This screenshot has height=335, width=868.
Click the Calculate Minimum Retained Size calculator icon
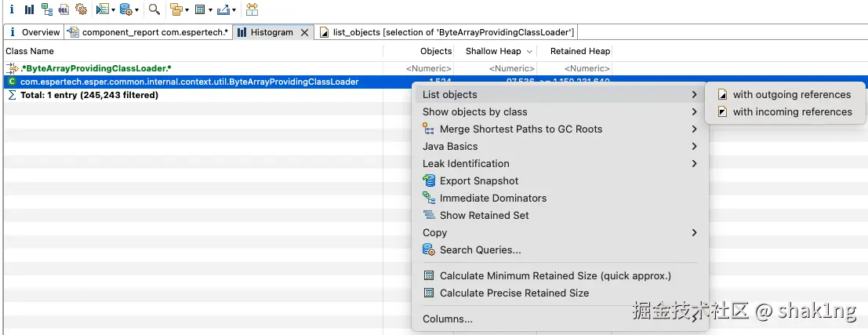pos(428,275)
